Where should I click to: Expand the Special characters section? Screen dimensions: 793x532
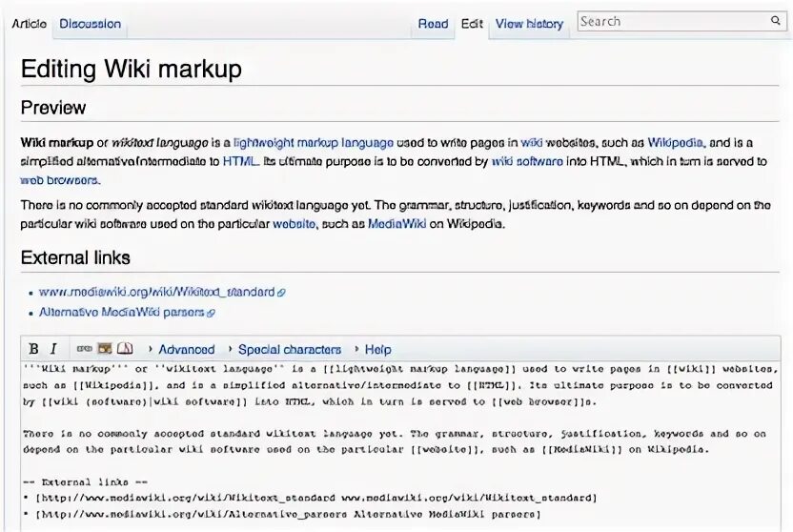(290, 350)
